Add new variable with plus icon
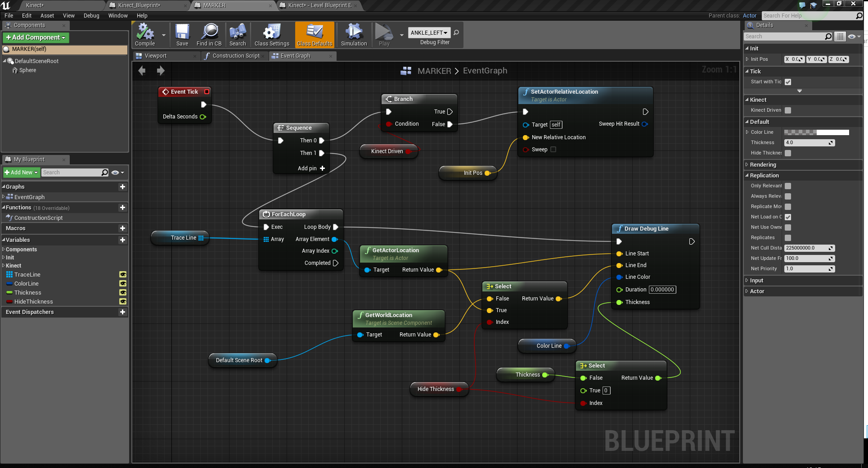 (122, 240)
